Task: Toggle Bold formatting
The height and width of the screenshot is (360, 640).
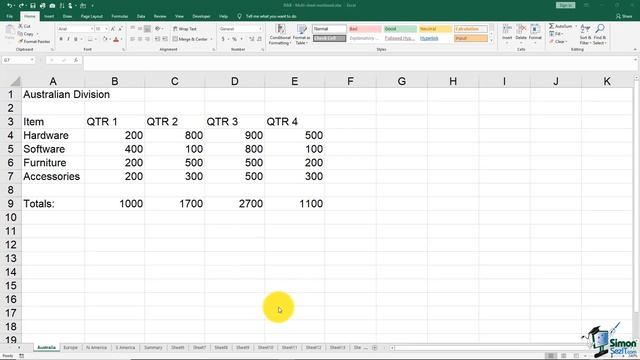Action: coord(61,39)
